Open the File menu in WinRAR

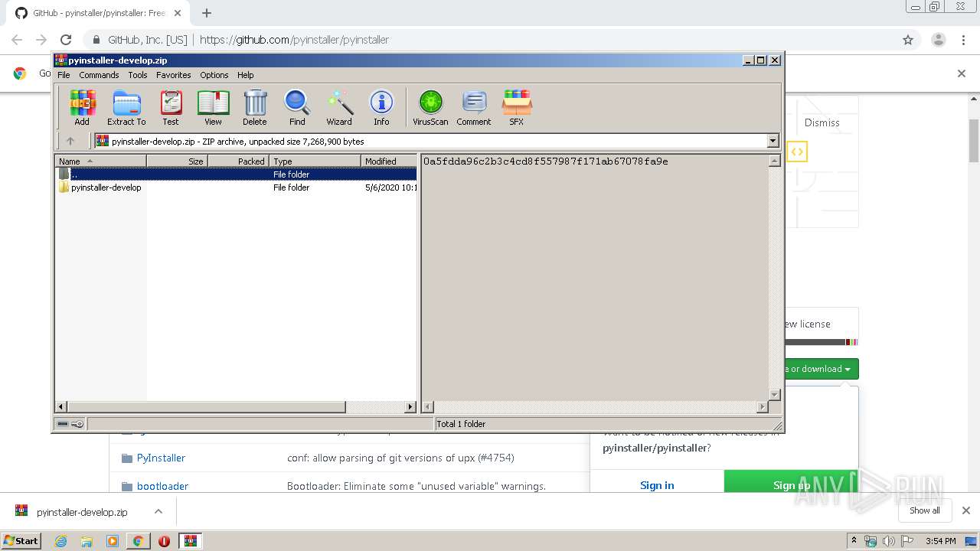(64, 75)
